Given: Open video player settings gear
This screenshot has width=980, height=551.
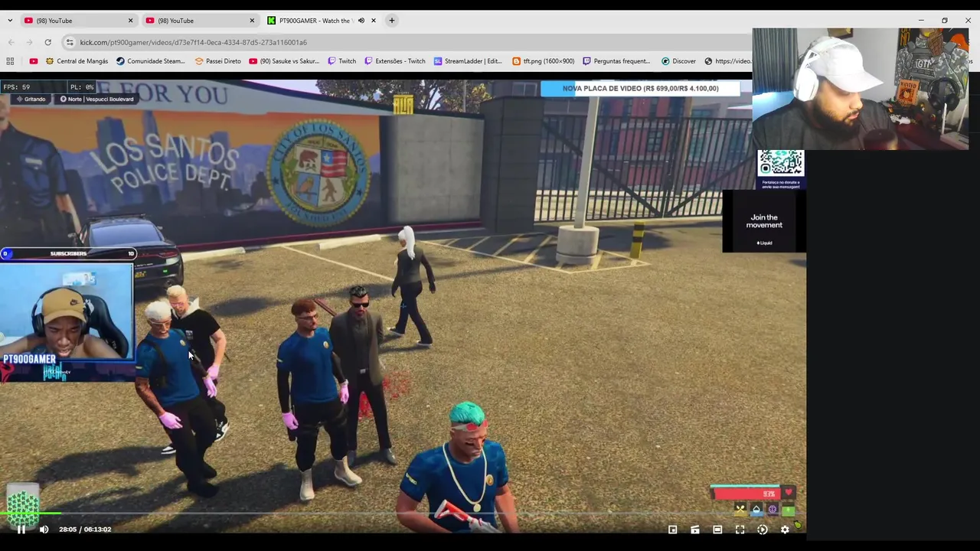Looking at the screenshot, I should click(x=785, y=530).
